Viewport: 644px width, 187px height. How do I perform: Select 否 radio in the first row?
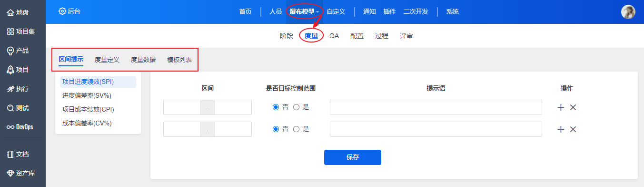tap(276, 107)
